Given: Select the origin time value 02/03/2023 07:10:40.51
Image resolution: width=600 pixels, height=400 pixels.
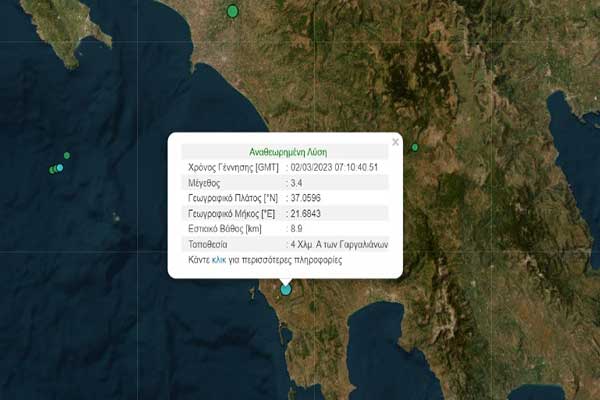Looking at the screenshot, I should (x=335, y=168).
